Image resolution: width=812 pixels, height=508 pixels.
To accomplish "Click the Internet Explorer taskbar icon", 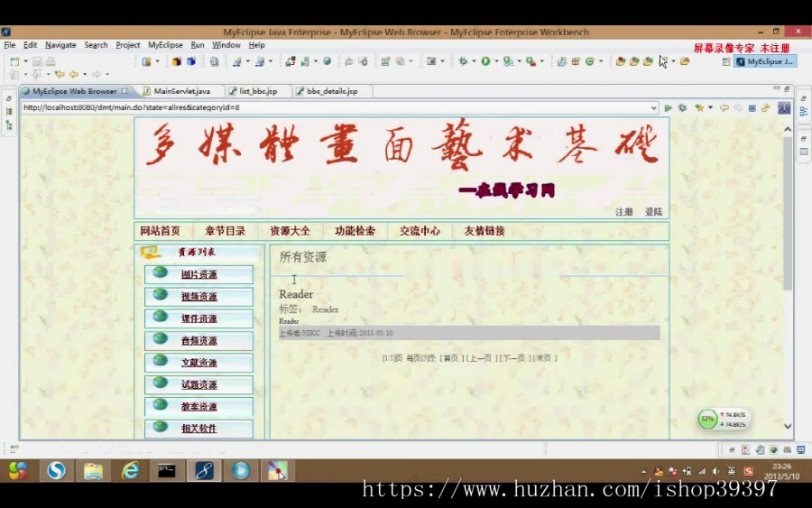I will click(130, 471).
